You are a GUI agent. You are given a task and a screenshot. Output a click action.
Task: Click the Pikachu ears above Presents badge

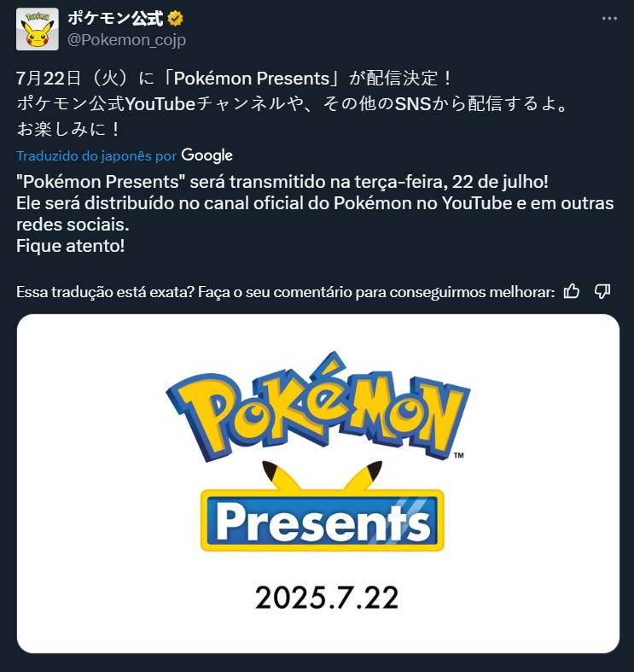point(323,476)
